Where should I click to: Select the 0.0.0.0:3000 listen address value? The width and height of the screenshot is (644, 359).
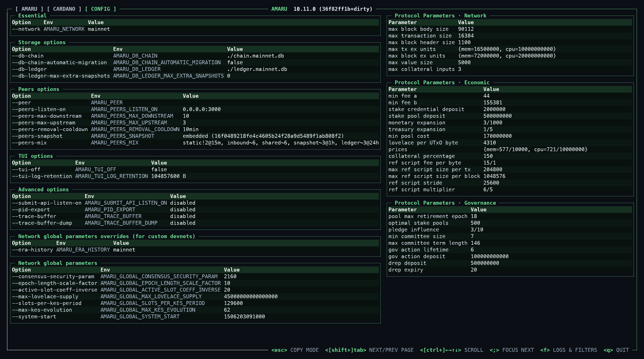point(202,109)
